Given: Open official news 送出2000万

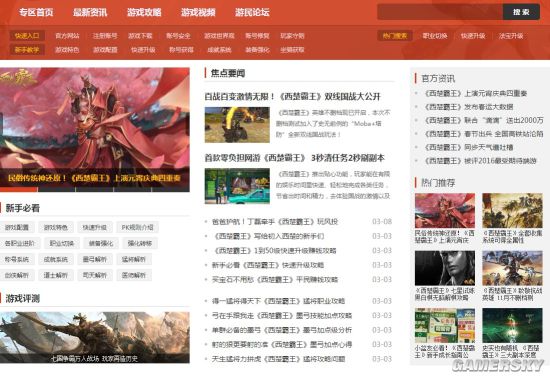Looking at the screenshot, I should pos(484,120).
